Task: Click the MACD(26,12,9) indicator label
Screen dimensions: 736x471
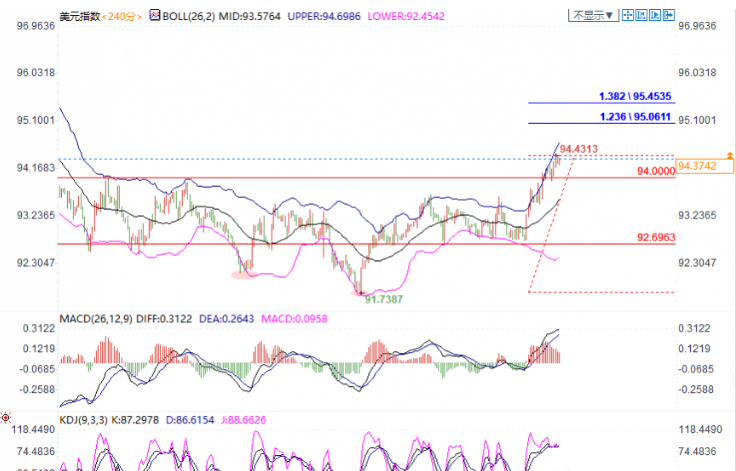Action: pyautogui.click(x=96, y=319)
